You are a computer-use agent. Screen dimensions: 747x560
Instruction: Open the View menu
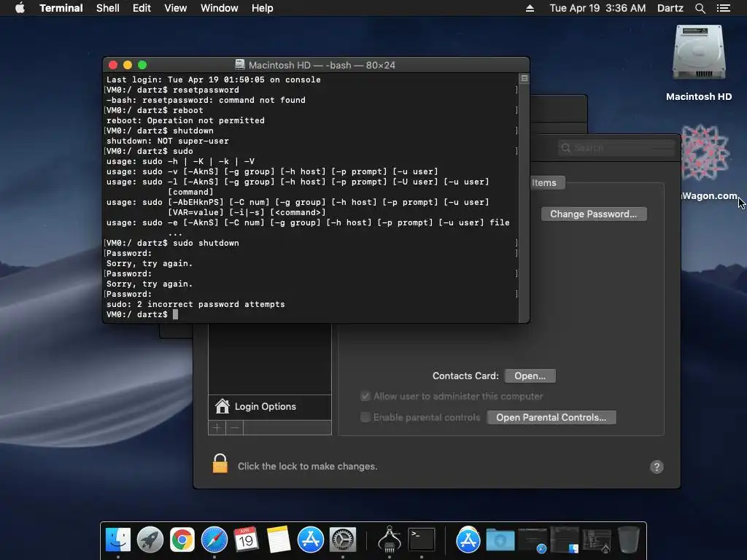[x=175, y=8]
